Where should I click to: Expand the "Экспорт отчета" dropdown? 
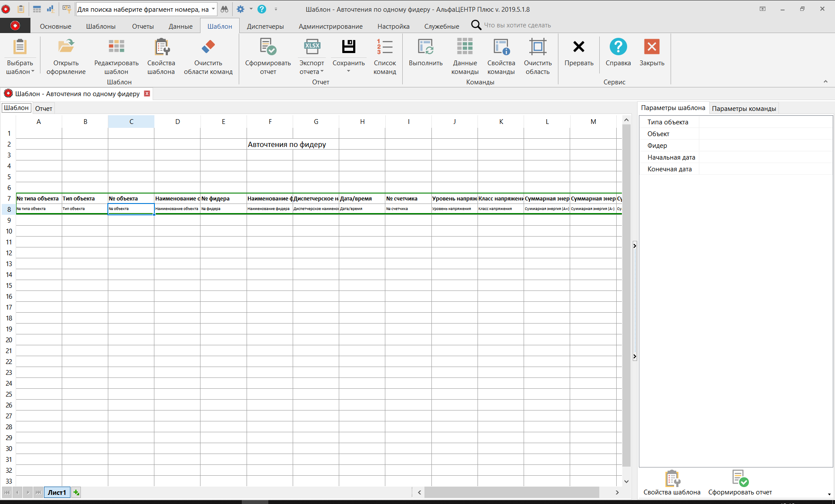[x=323, y=72]
